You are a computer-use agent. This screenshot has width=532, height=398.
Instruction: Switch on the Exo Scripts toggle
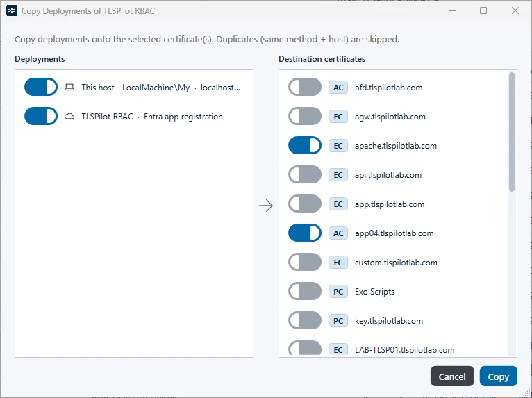click(305, 291)
